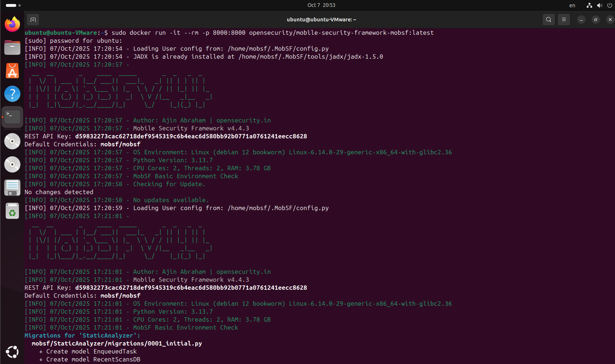
Task: Open a new terminal tab
Action: pos(33,20)
